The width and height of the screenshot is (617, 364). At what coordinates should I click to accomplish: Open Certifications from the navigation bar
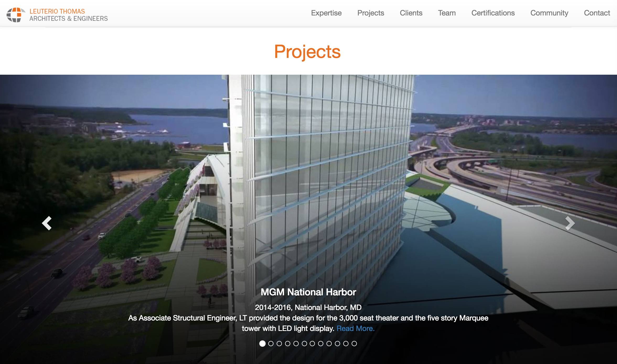pyautogui.click(x=493, y=13)
